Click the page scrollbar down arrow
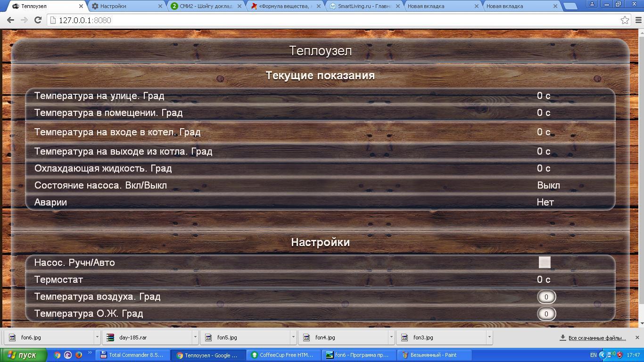644x362 pixels. click(x=641, y=324)
